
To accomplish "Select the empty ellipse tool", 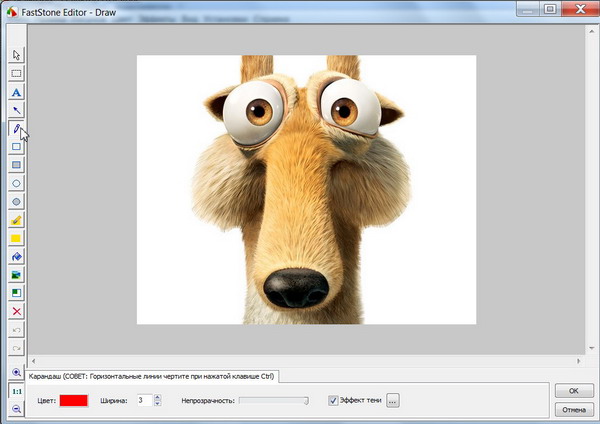I will click(x=16, y=183).
